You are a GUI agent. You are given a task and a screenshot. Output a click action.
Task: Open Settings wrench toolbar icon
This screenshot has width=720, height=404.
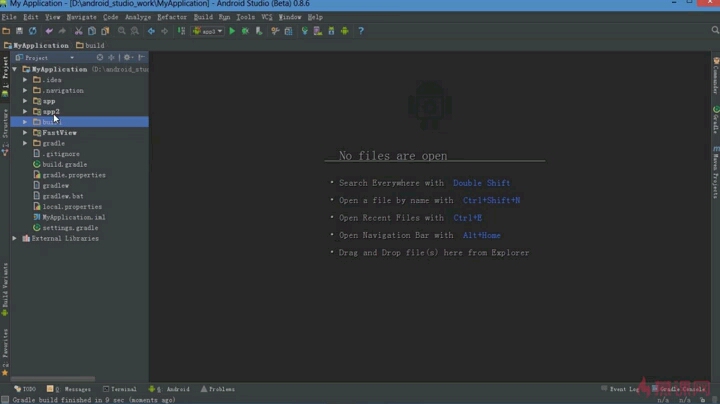coord(275,31)
